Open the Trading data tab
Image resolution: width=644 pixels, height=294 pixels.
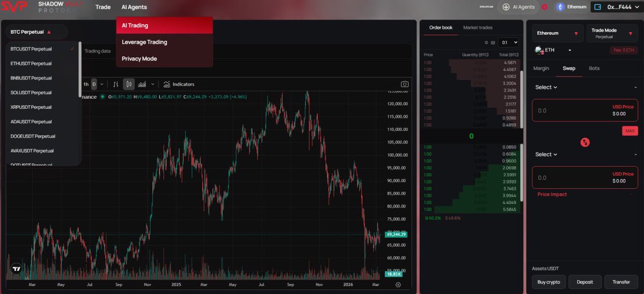tap(97, 51)
